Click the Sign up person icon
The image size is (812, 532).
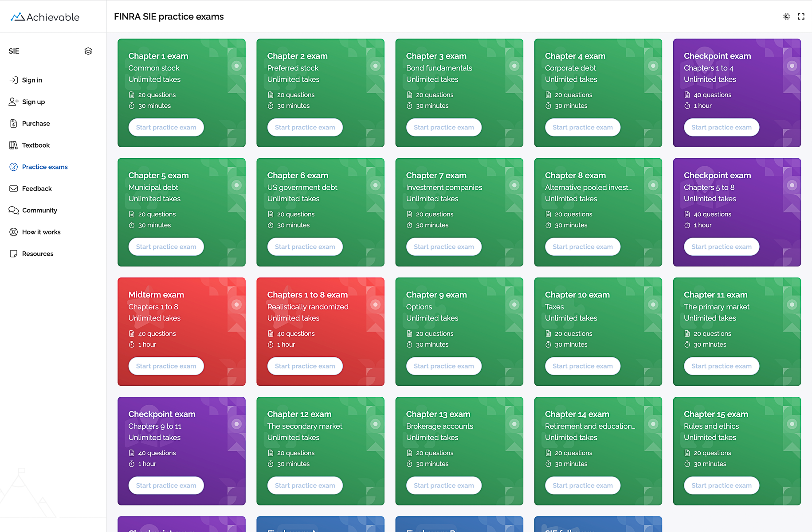pyautogui.click(x=13, y=102)
